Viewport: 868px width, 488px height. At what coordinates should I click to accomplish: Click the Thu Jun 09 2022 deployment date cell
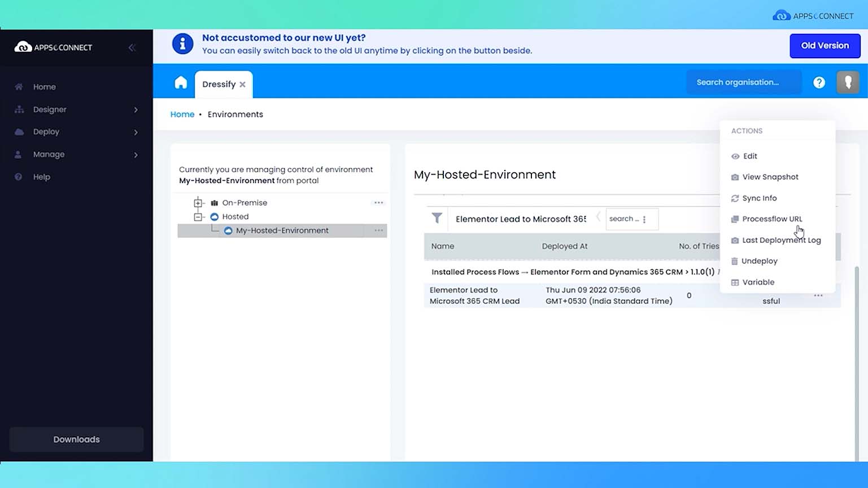609,295
